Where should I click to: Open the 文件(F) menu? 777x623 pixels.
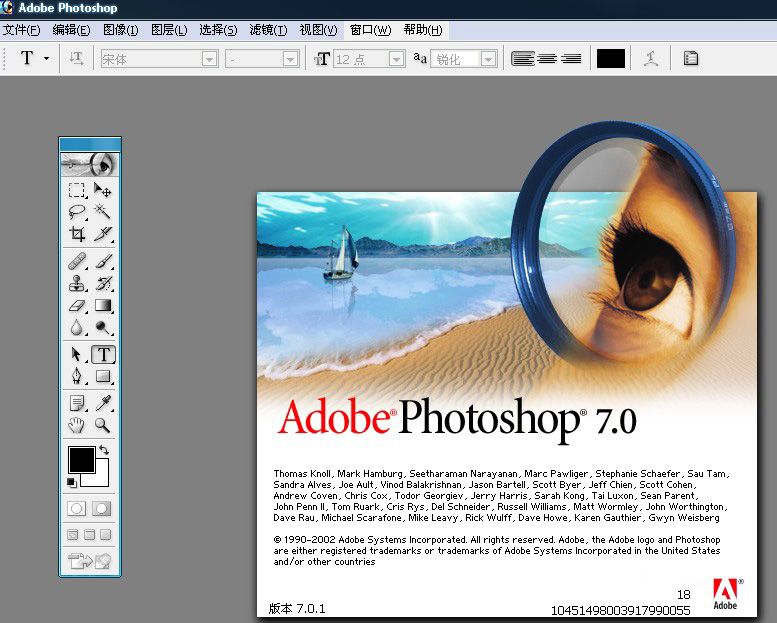click(21, 30)
